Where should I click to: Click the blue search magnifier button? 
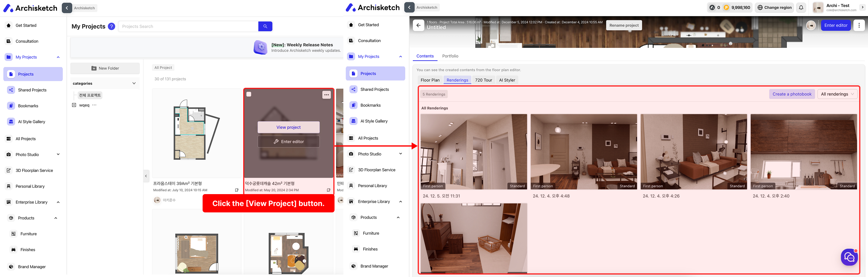click(265, 26)
